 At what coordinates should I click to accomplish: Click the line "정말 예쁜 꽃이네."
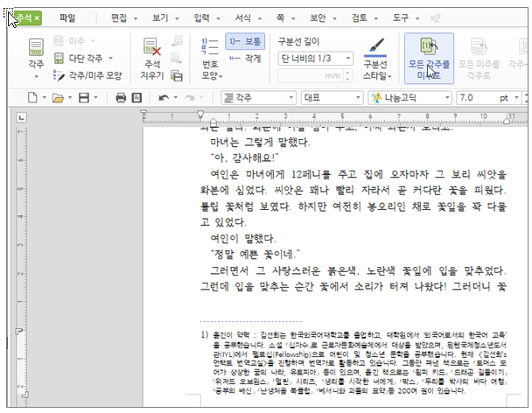[255, 254]
